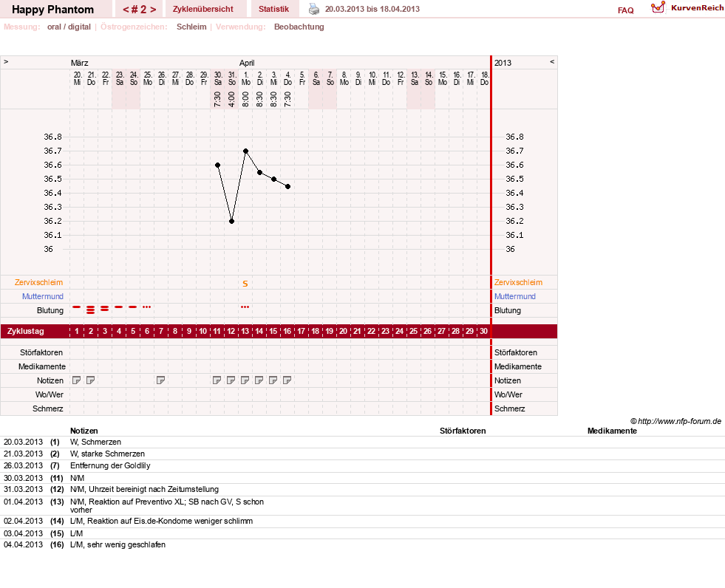The width and height of the screenshot is (725, 588).
Task: Open note icon for cycle day 15
Action: 273,380
